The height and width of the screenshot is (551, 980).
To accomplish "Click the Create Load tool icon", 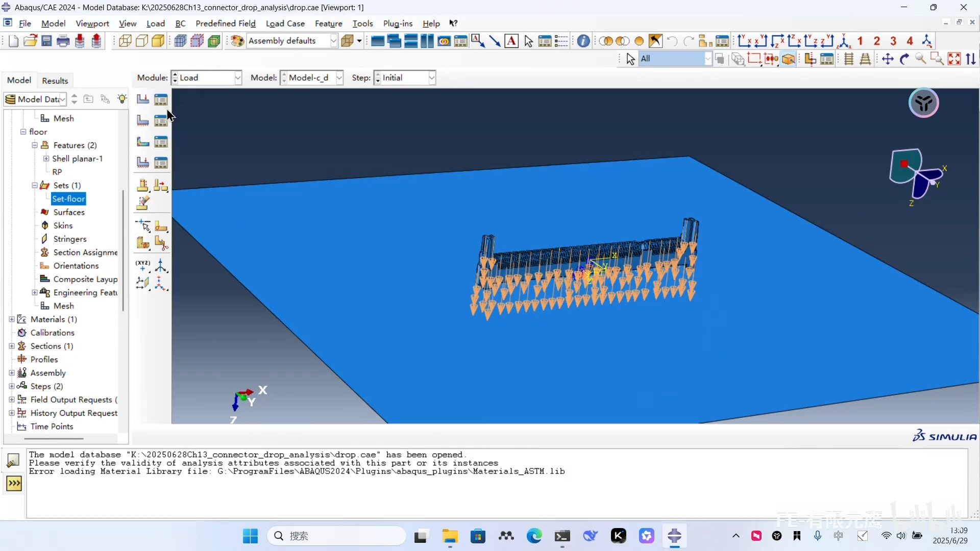I will coord(143,99).
